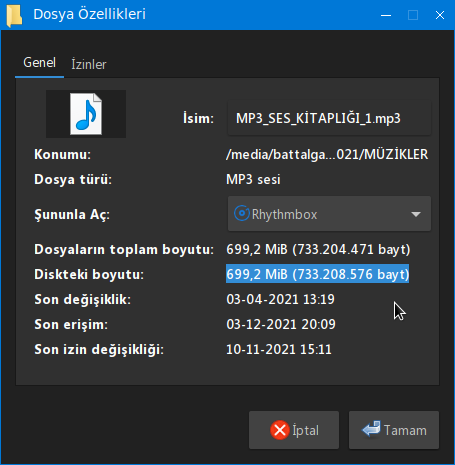455x465 pixels.
Task: Click the Şununla Aç: label
Action: [72, 214]
